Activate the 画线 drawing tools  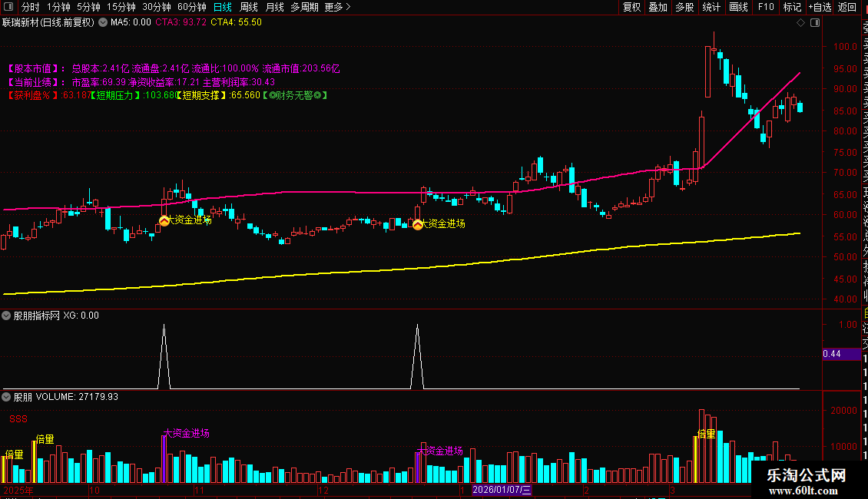coord(738,7)
